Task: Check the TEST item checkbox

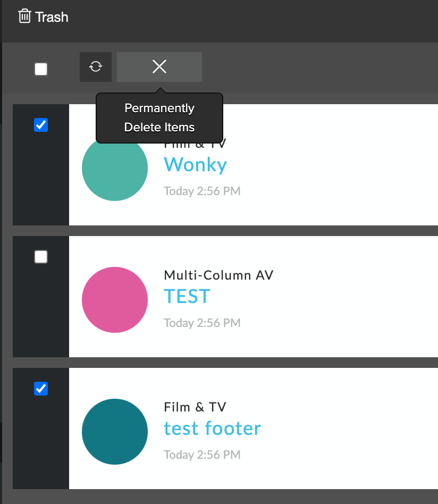Action: tap(41, 257)
